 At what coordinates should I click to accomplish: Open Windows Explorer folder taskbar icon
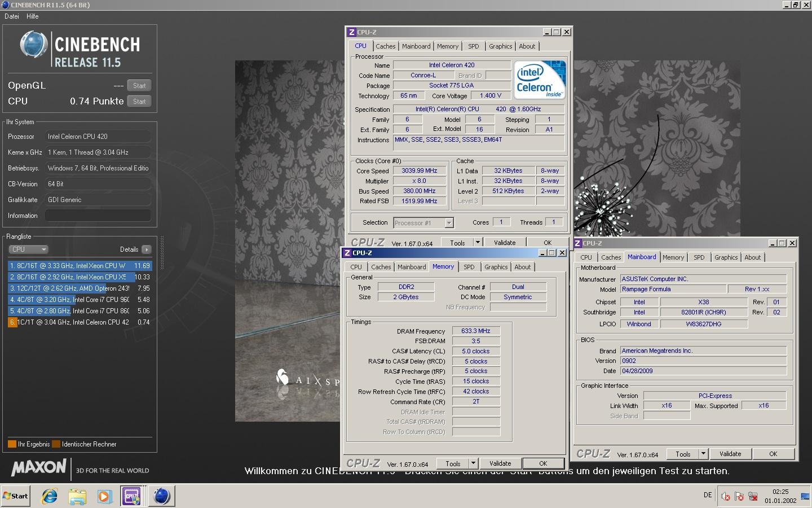[x=77, y=496]
